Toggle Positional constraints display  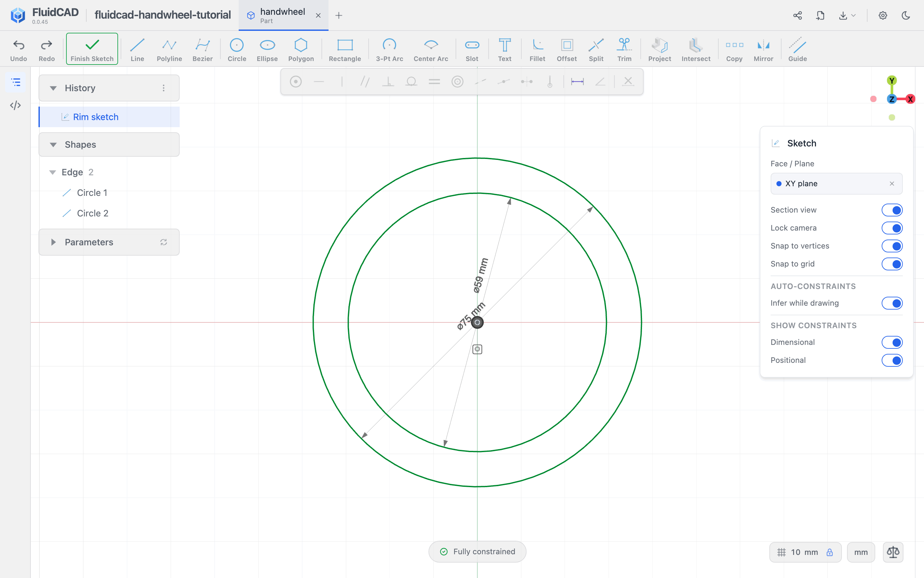pos(892,360)
